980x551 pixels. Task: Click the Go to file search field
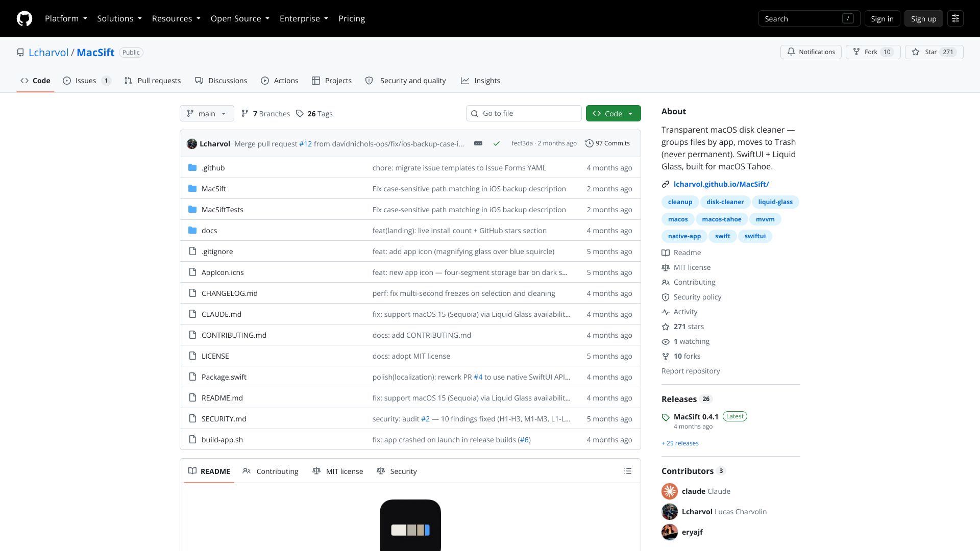(x=524, y=113)
